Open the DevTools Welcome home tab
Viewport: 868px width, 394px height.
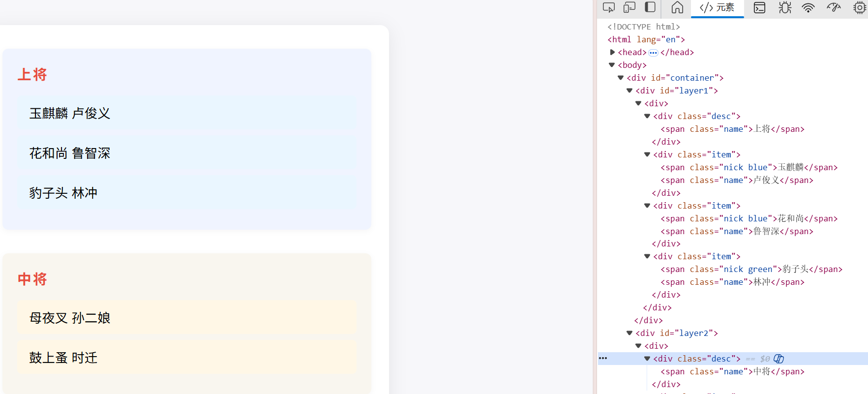pos(677,7)
